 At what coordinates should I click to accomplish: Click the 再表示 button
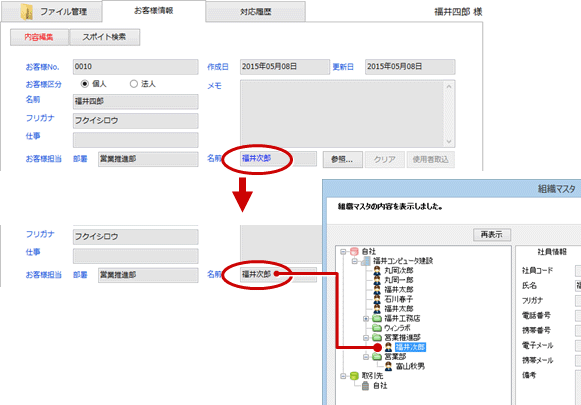point(492,235)
